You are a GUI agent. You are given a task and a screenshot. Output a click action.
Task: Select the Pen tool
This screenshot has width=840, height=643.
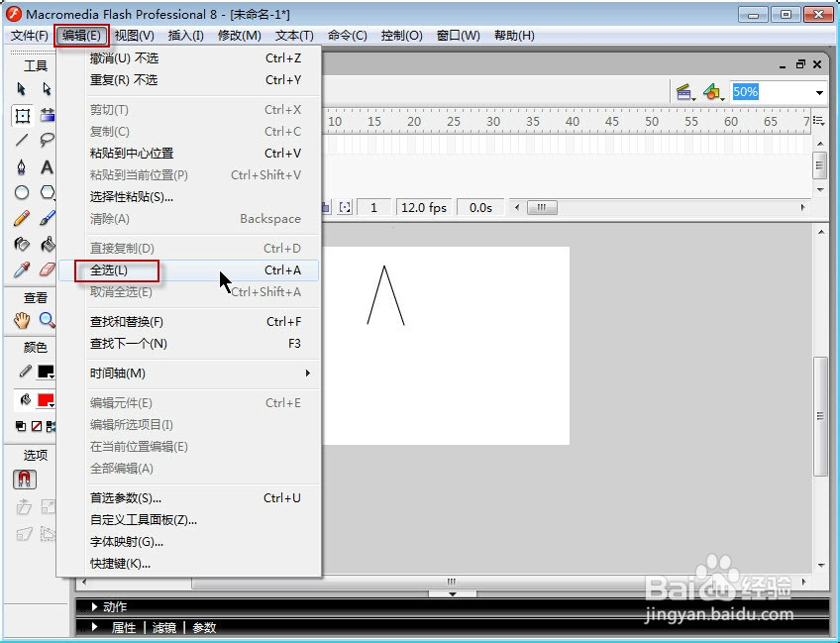pos(22,167)
